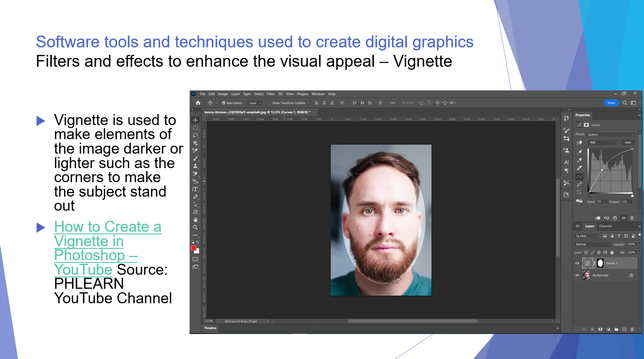This screenshot has height=359, width=644.
Task: Click the blue Share button
Action: 611,103
